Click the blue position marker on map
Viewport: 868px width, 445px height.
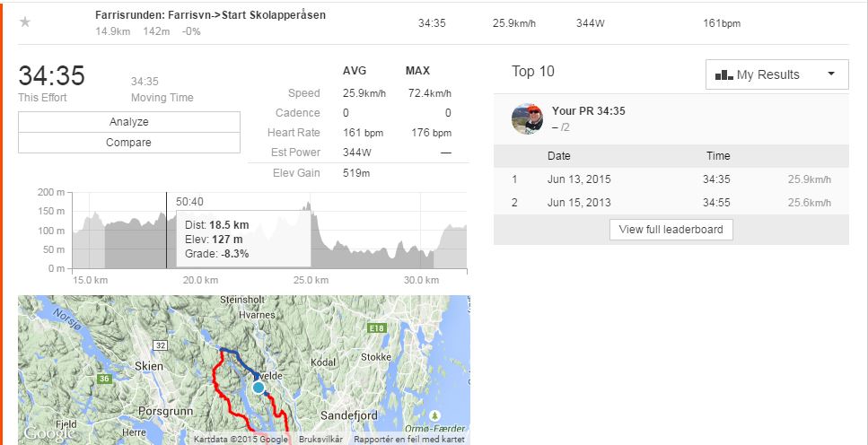tap(259, 388)
